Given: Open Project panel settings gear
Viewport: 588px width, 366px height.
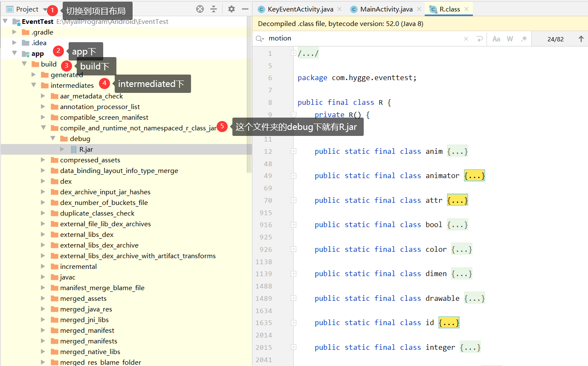Looking at the screenshot, I should pos(232,9).
